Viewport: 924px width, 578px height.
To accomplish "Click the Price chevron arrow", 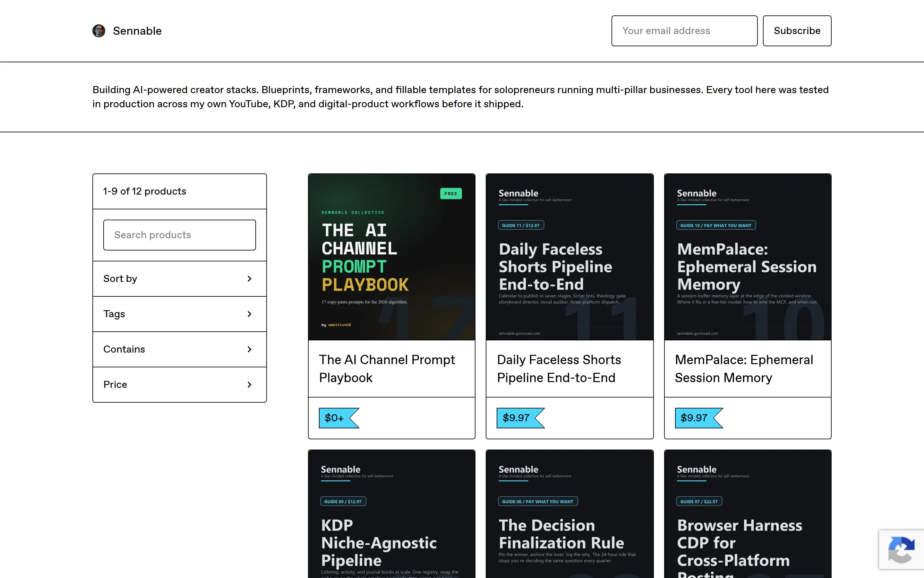I will (249, 385).
